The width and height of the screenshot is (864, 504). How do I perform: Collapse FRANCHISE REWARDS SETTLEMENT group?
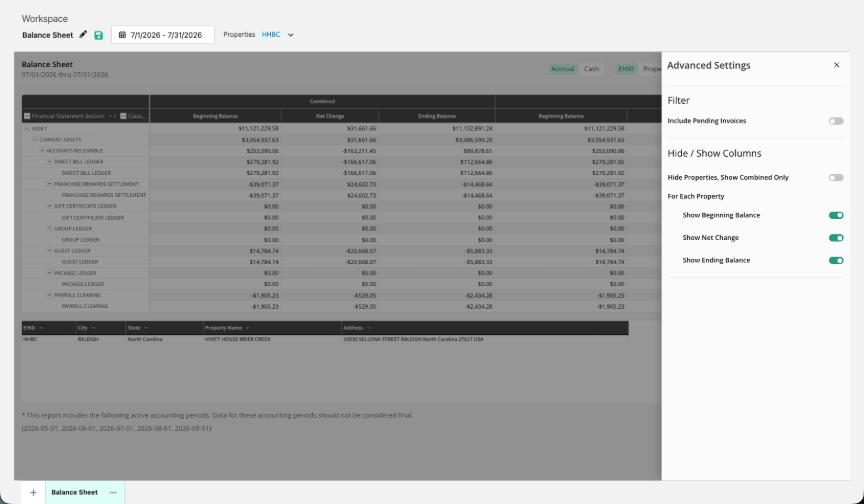click(x=50, y=184)
